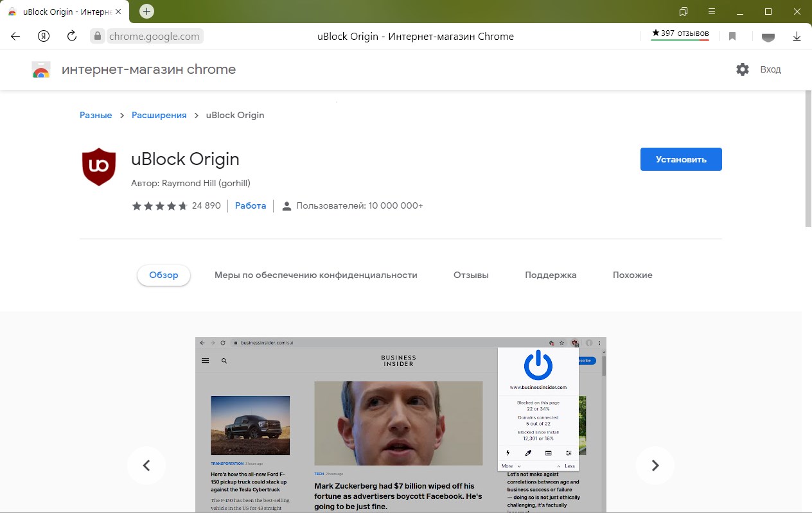The height and width of the screenshot is (513, 812).
Task: Show next screenshot with right arrow
Action: [655, 465]
